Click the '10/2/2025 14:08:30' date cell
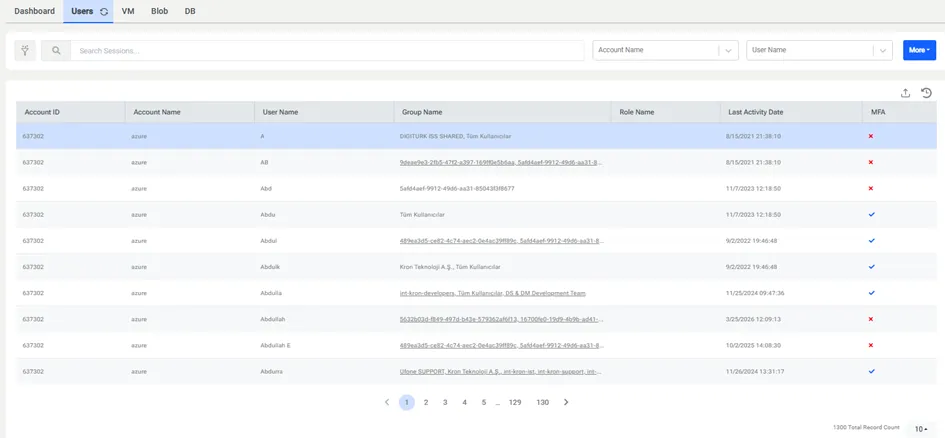 (x=753, y=346)
